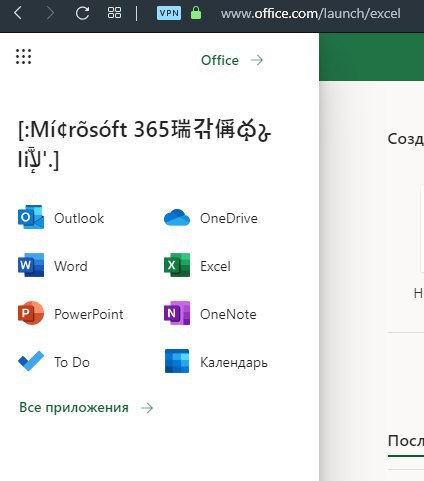Click the green padlock security icon
Screen dimensions: 424x481
pyautogui.click(x=196, y=13)
